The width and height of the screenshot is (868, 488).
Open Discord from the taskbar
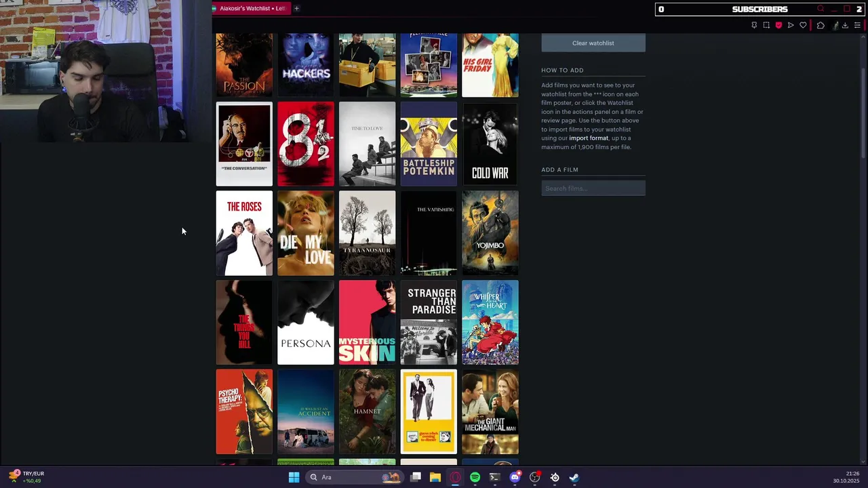pos(515,477)
